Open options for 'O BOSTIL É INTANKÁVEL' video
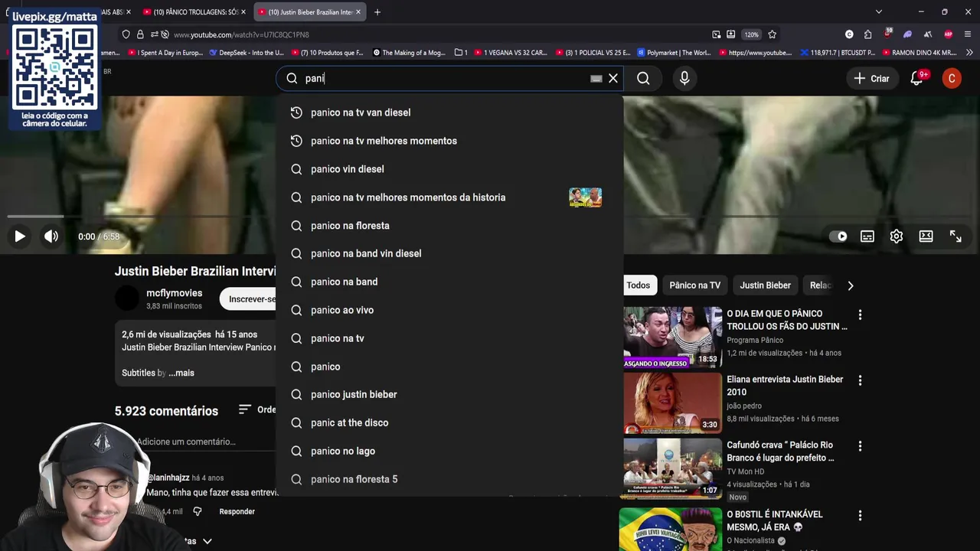This screenshot has height=551, width=980. pos(860,516)
